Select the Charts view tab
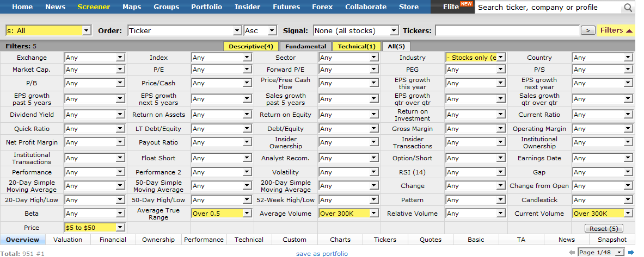The height and width of the screenshot is (257, 644). pyautogui.click(x=340, y=240)
